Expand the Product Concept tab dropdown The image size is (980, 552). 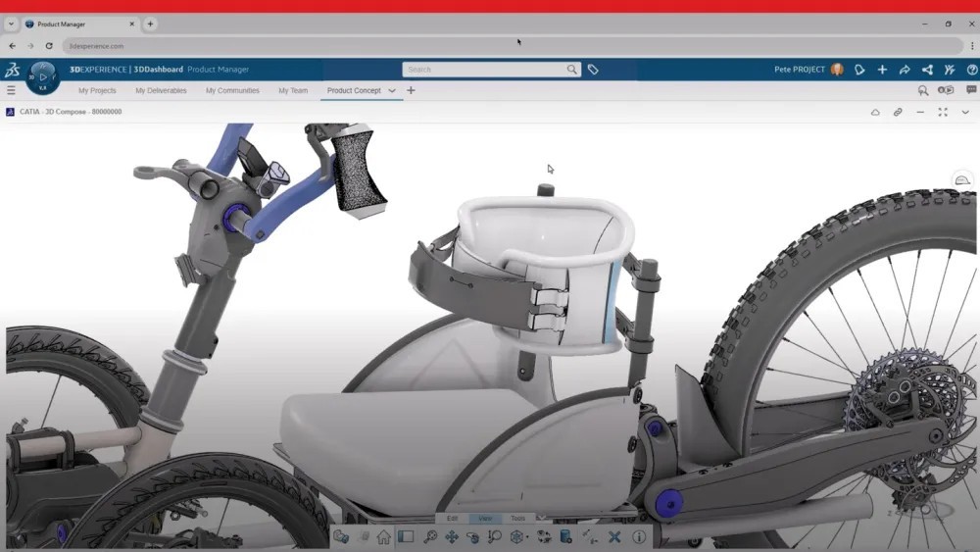point(392,90)
